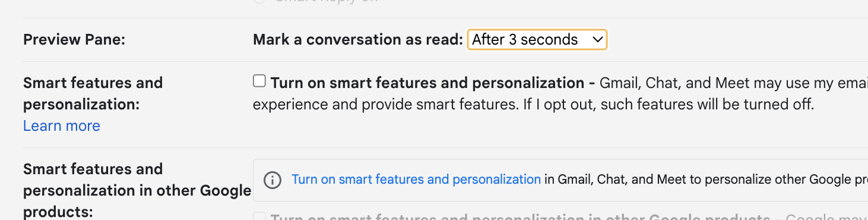Click bold 'Turn on smart features and personalization' checkbox label

click(427, 83)
